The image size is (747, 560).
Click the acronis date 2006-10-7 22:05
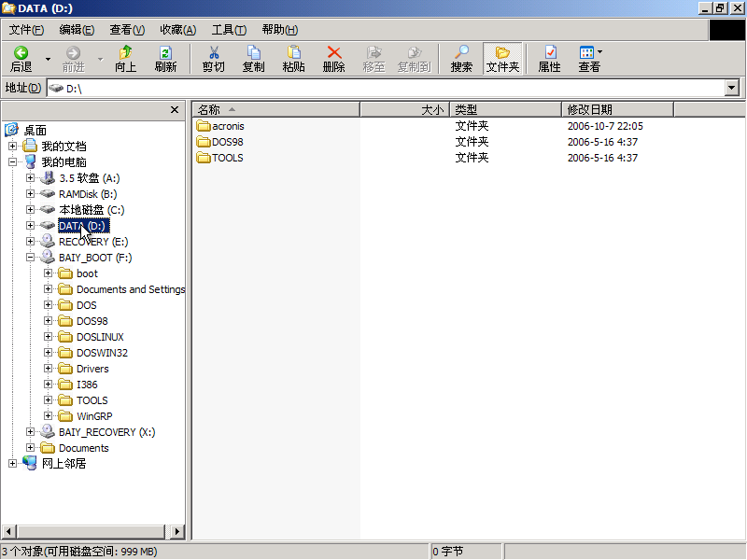(x=605, y=126)
